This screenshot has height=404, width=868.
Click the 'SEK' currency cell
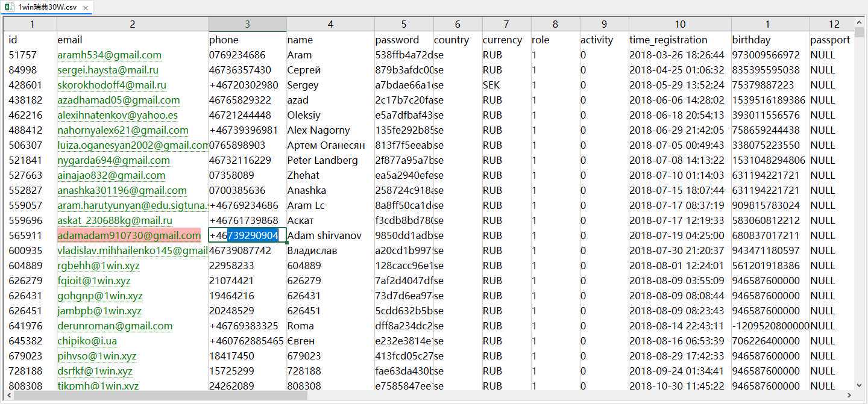(506, 85)
